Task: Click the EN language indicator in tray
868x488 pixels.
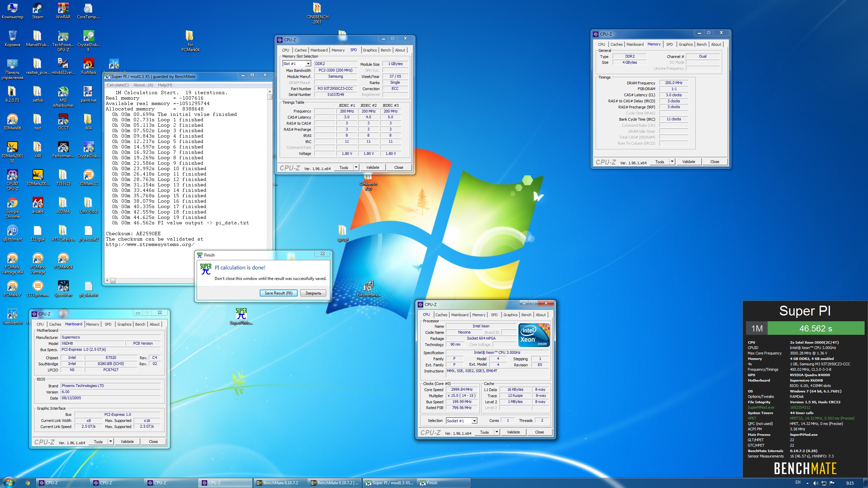Action: coord(797,483)
